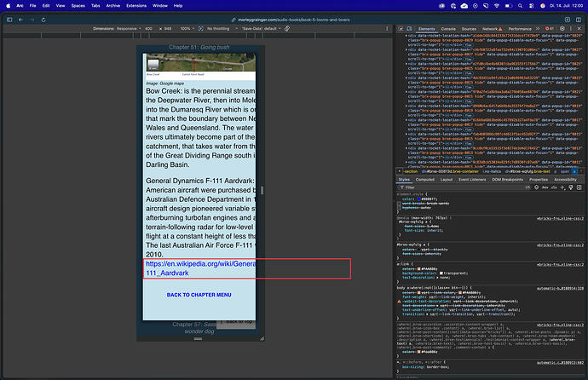Open the Control Center in the menu bar

[532, 6]
